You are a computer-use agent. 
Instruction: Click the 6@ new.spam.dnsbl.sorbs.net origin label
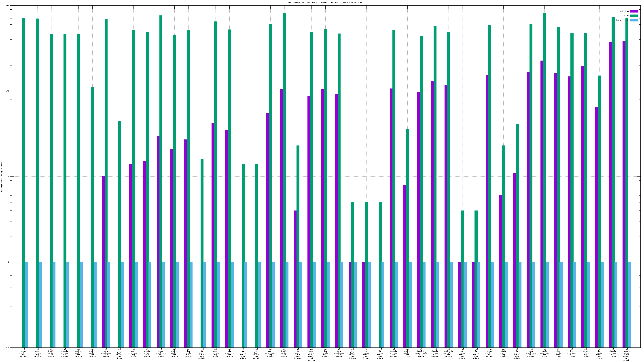tap(311, 354)
